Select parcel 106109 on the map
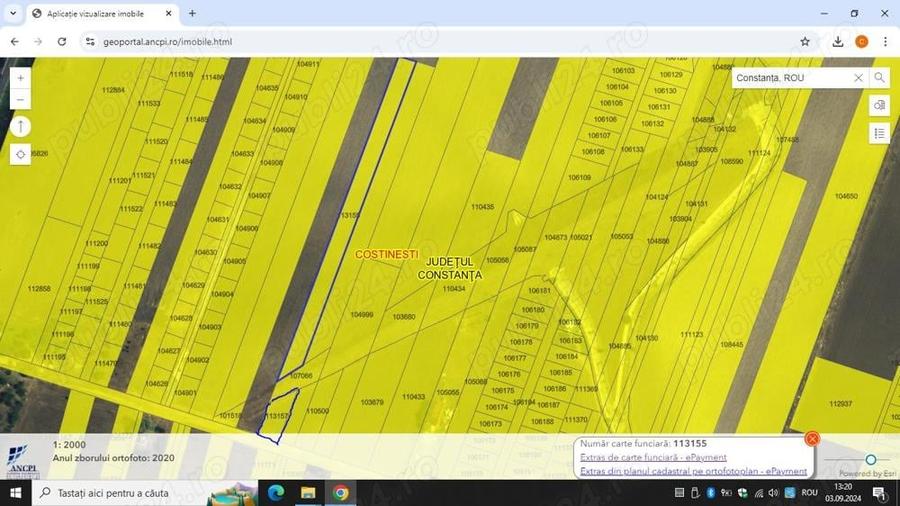Image resolution: width=900 pixels, height=506 pixels. [579, 178]
